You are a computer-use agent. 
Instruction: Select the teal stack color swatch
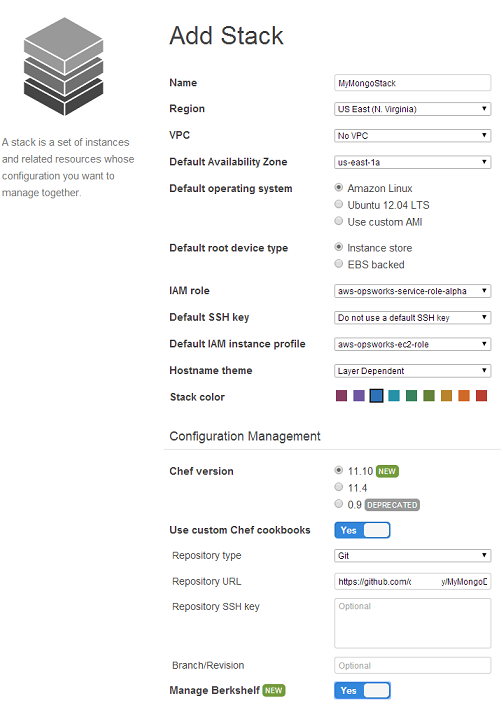click(394, 396)
